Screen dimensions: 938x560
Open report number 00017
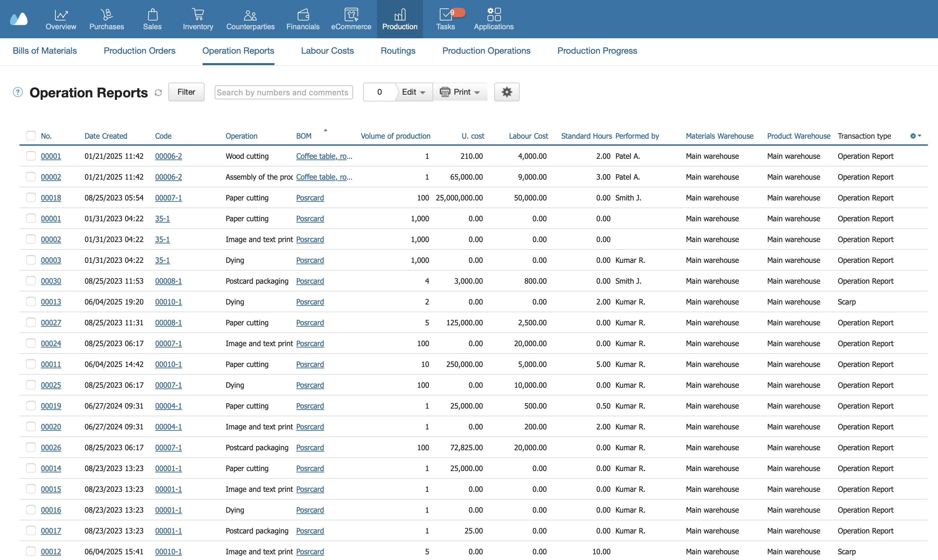51,531
